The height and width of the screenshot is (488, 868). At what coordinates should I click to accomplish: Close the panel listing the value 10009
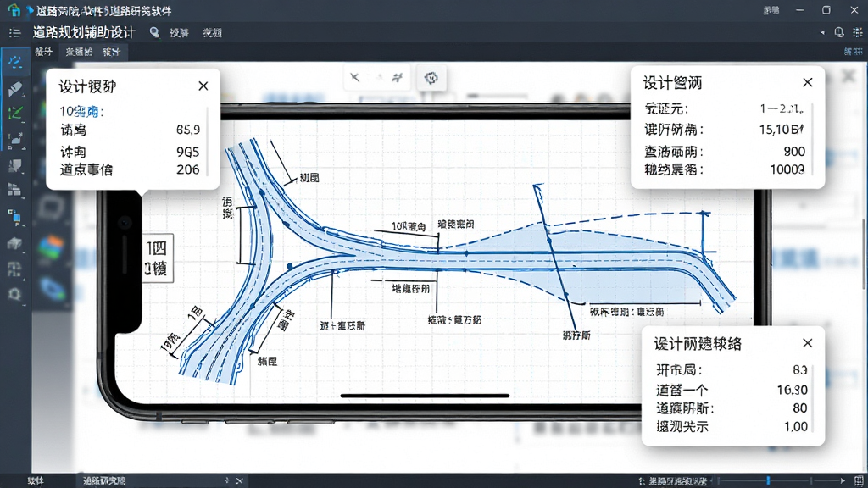(x=808, y=82)
